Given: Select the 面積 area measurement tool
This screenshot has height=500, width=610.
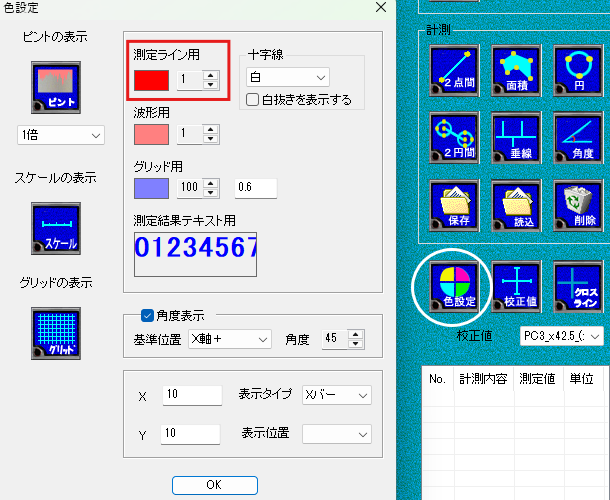Looking at the screenshot, I should pyautogui.click(x=516, y=70).
